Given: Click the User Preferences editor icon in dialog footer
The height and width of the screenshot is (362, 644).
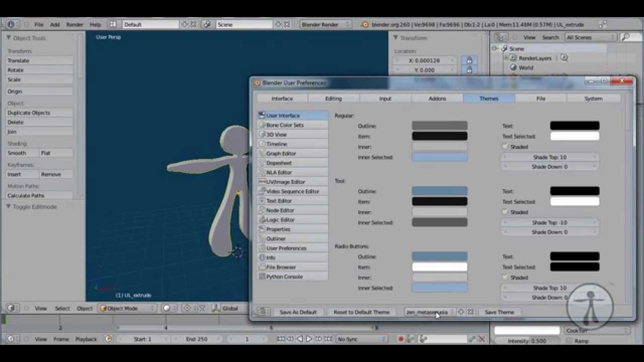Looking at the screenshot, I should (262, 312).
